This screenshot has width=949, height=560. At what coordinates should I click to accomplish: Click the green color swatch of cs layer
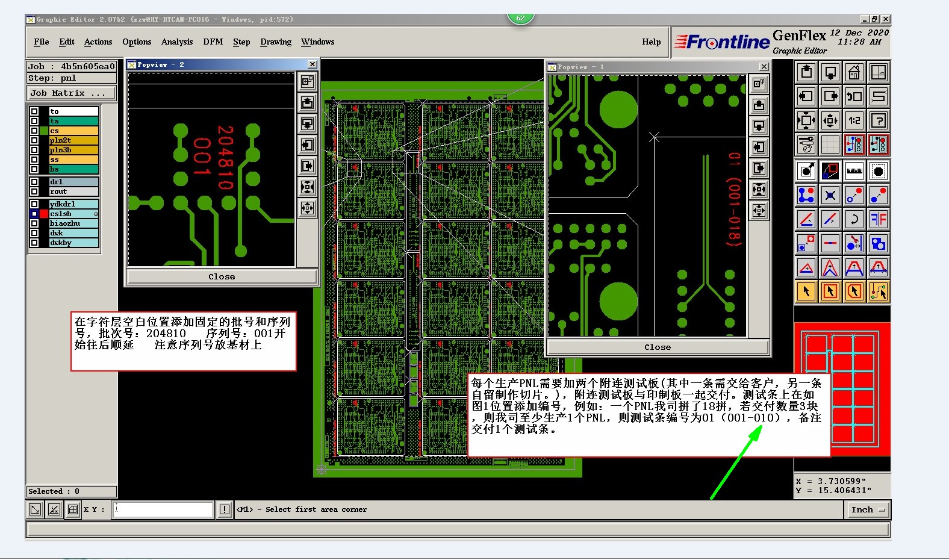[x=44, y=131]
